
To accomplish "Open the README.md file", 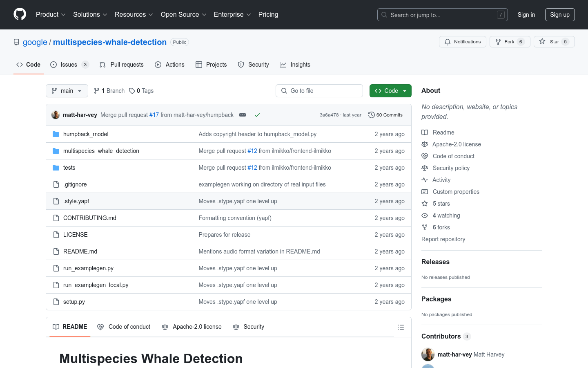I will pyautogui.click(x=80, y=251).
